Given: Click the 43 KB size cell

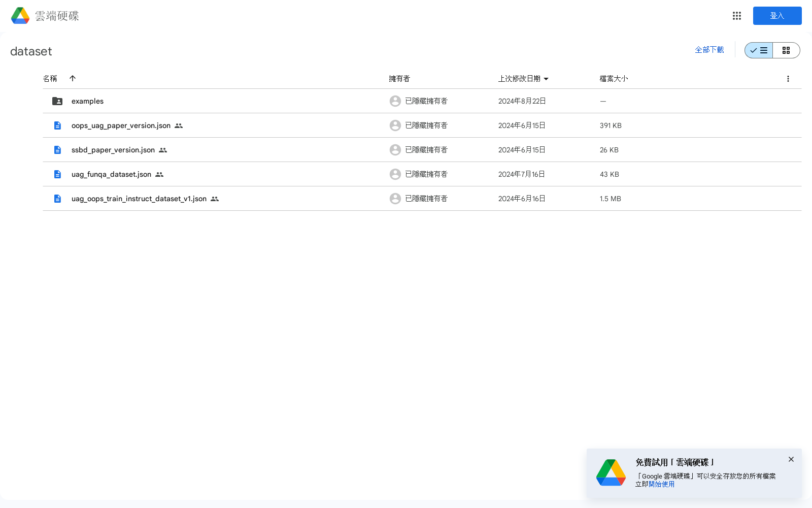Looking at the screenshot, I should click(x=610, y=174).
